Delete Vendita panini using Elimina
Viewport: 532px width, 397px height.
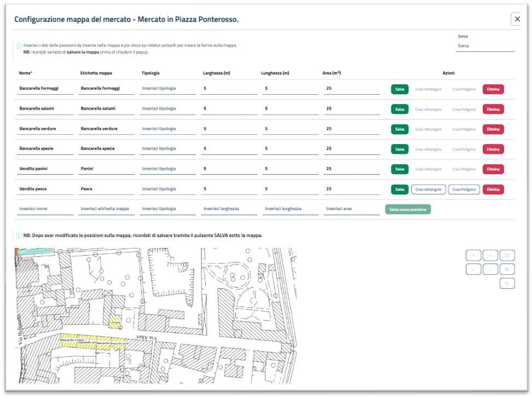click(493, 169)
